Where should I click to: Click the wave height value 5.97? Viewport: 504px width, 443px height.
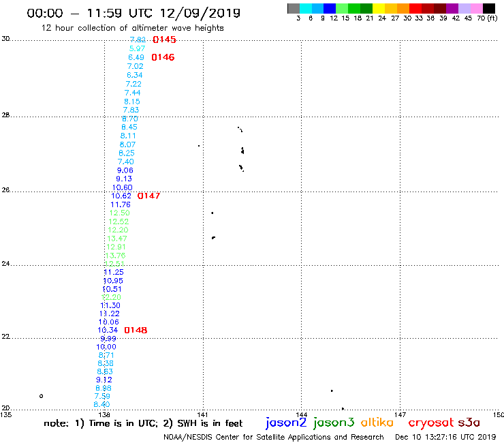137,48
